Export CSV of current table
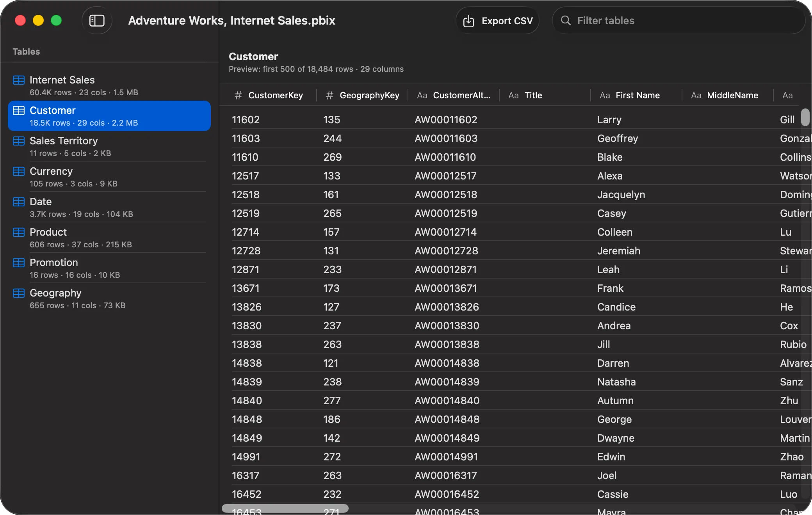Image resolution: width=812 pixels, height=515 pixels. (497, 21)
